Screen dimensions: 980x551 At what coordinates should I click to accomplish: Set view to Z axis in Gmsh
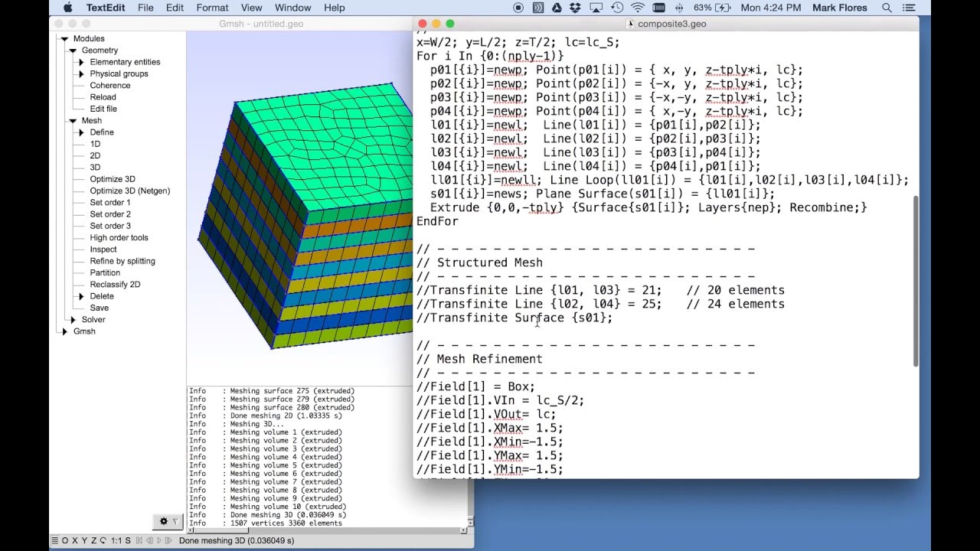point(93,540)
